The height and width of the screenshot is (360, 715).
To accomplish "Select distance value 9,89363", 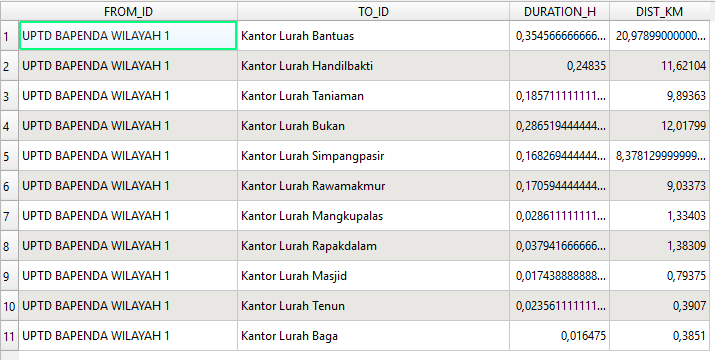I will [659, 96].
